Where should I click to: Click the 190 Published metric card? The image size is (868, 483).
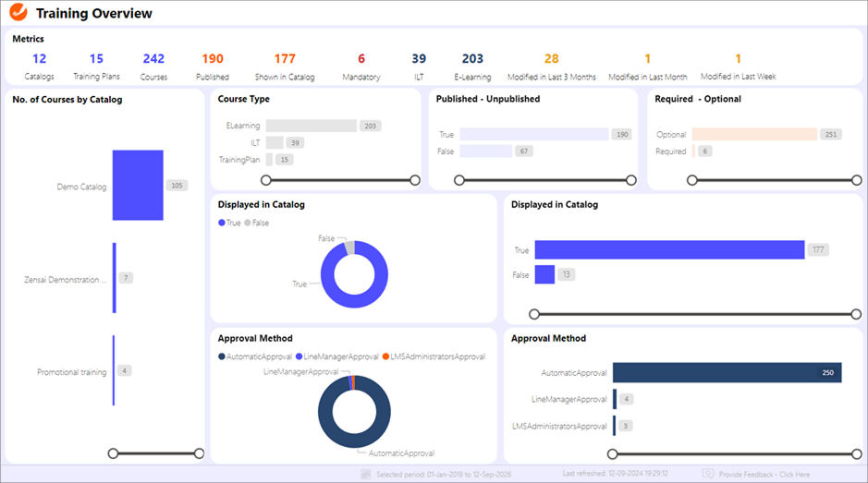click(213, 66)
